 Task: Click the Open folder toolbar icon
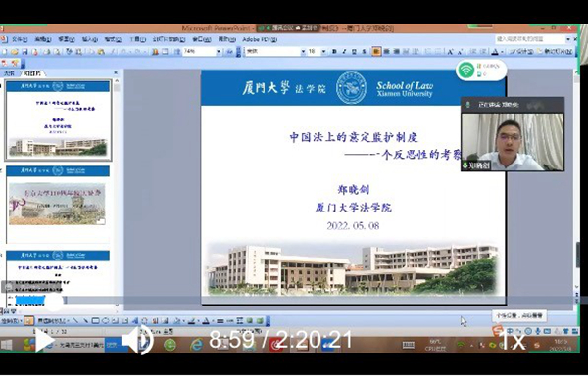tap(15, 52)
